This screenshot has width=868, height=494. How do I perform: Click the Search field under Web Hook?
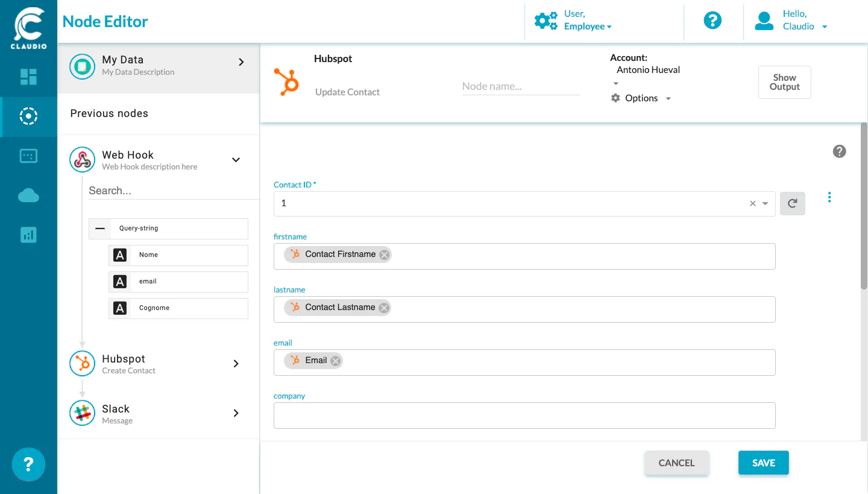click(174, 191)
